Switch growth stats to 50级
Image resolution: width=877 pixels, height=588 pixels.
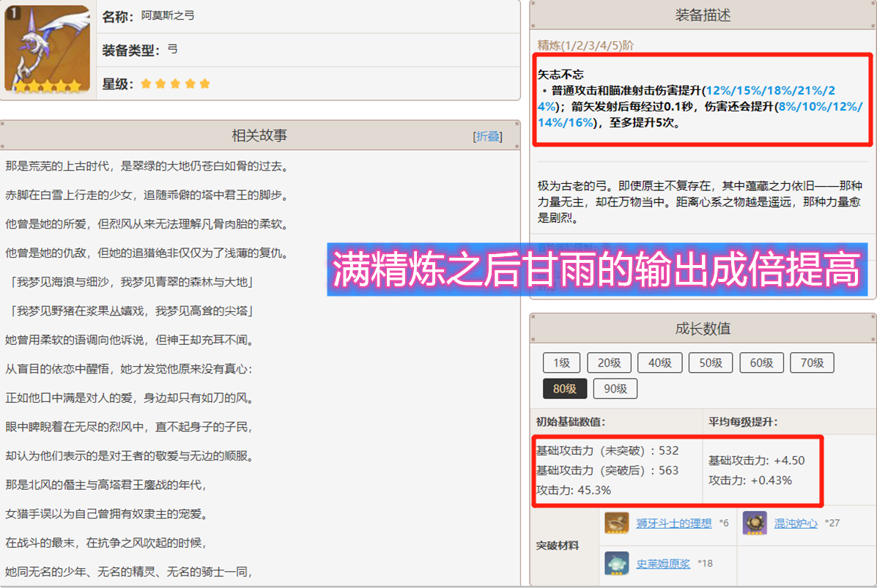tap(711, 362)
